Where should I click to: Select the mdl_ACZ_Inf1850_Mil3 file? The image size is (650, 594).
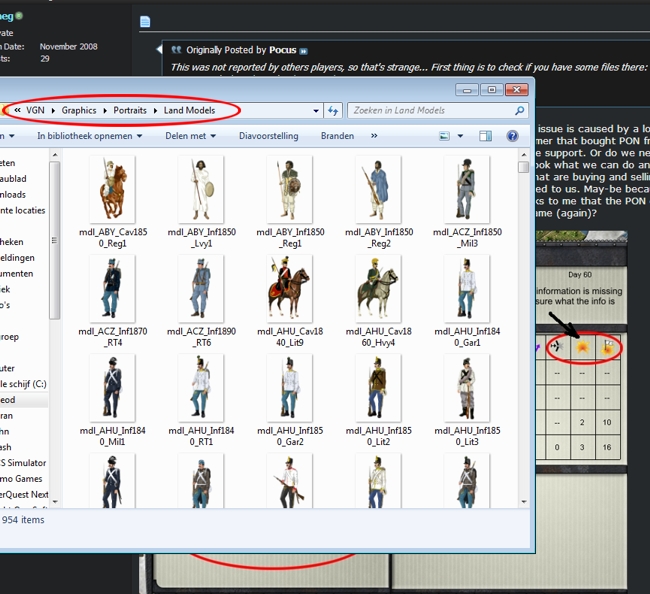(x=467, y=187)
